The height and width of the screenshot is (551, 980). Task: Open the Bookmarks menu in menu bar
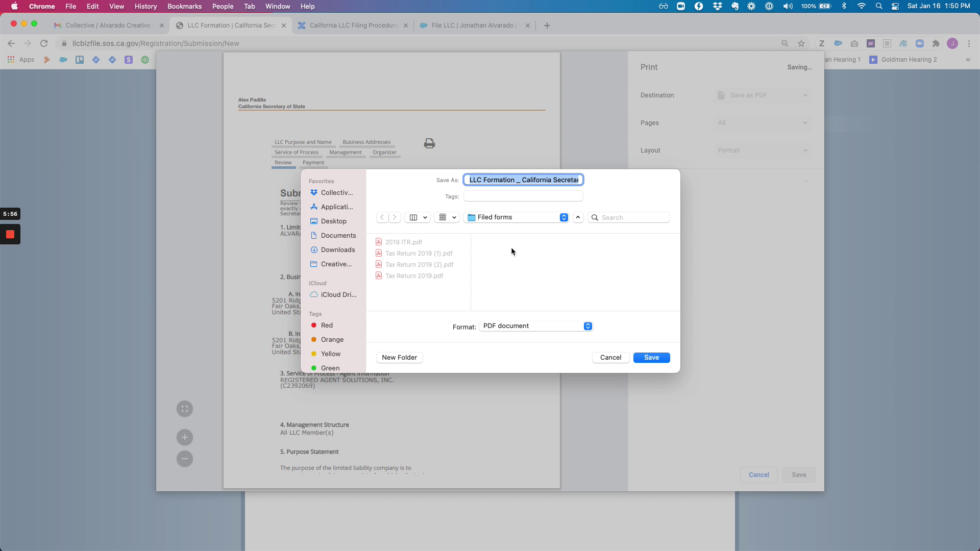tap(184, 6)
